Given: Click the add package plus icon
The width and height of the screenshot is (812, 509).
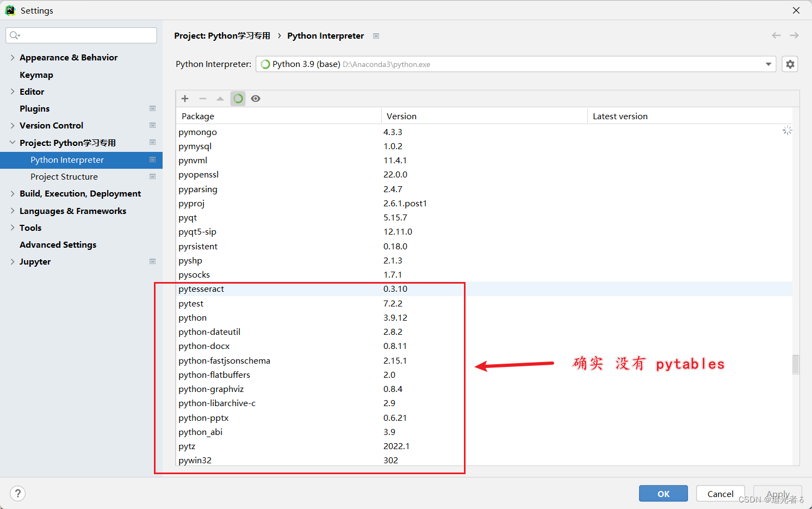Looking at the screenshot, I should [x=185, y=99].
